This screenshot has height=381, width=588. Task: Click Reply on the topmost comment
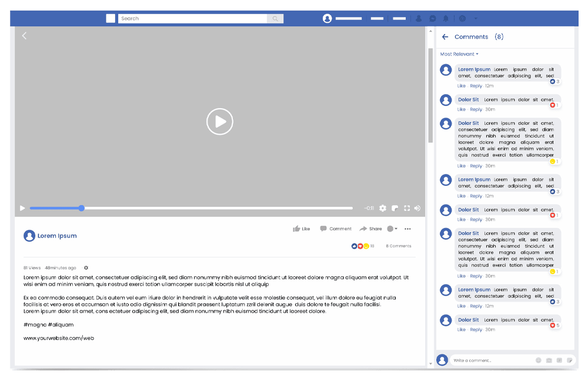pos(476,86)
